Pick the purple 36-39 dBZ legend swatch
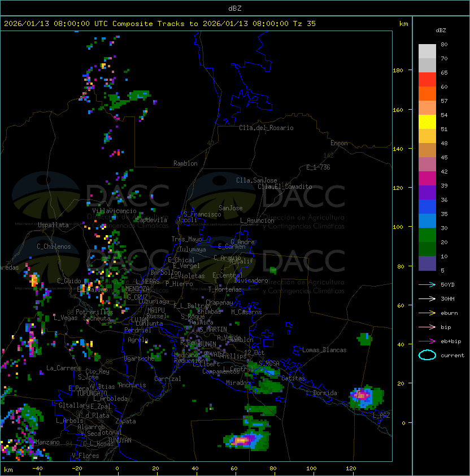 point(427,192)
